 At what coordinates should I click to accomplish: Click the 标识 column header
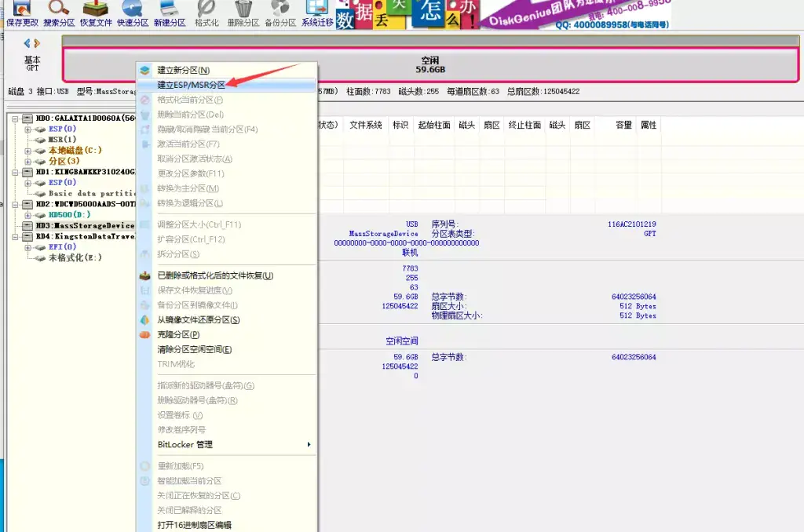pyautogui.click(x=400, y=125)
